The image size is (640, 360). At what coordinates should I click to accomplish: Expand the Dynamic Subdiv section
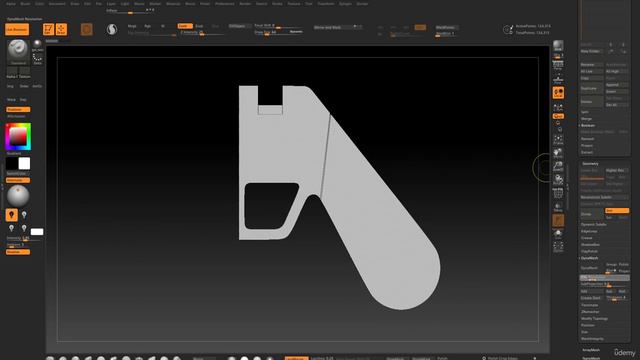[x=593, y=224]
